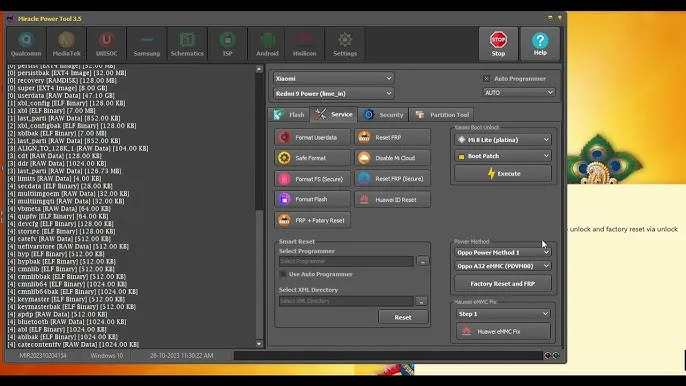The width and height of the screenshot is (686, 386).
Task: Open the Boot Patch dropdown
Action: 503,156
